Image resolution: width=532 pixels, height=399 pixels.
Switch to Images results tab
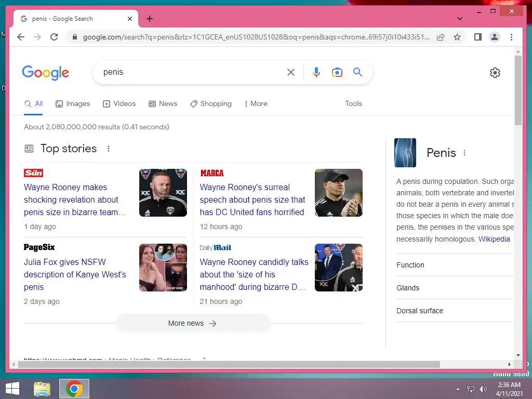pyautogui.click(x=73, y=104)
